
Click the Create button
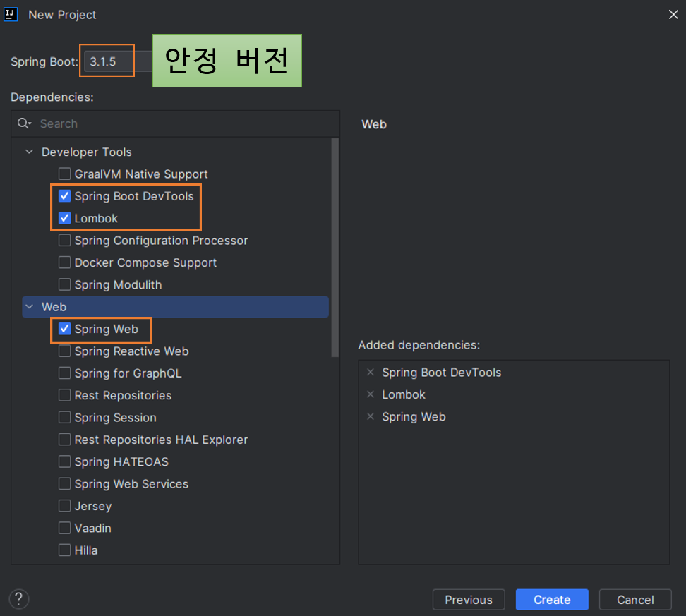[552, 599]
